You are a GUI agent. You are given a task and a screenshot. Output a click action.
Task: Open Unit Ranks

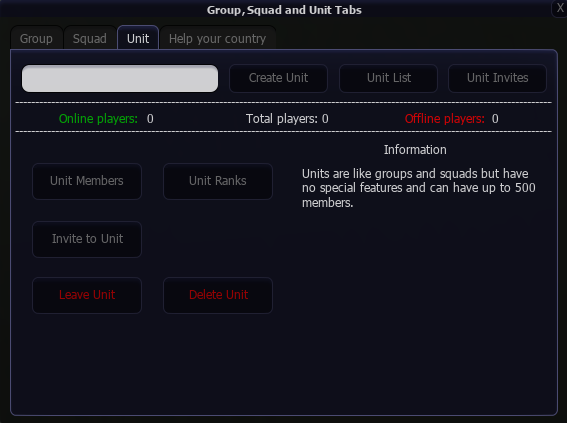[x=218, y=181]
